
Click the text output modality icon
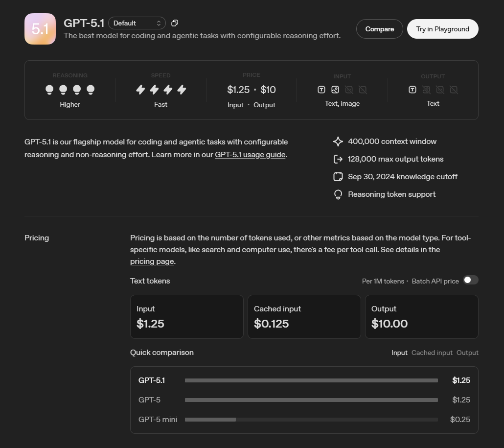coord(412,90)
